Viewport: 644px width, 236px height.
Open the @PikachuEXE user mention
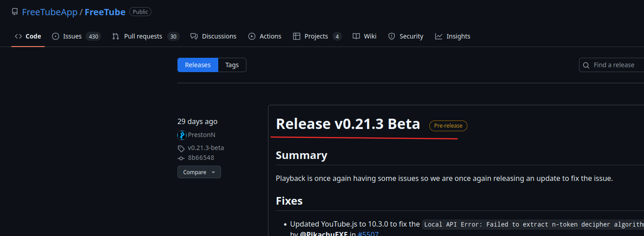(x=324, y=234)
